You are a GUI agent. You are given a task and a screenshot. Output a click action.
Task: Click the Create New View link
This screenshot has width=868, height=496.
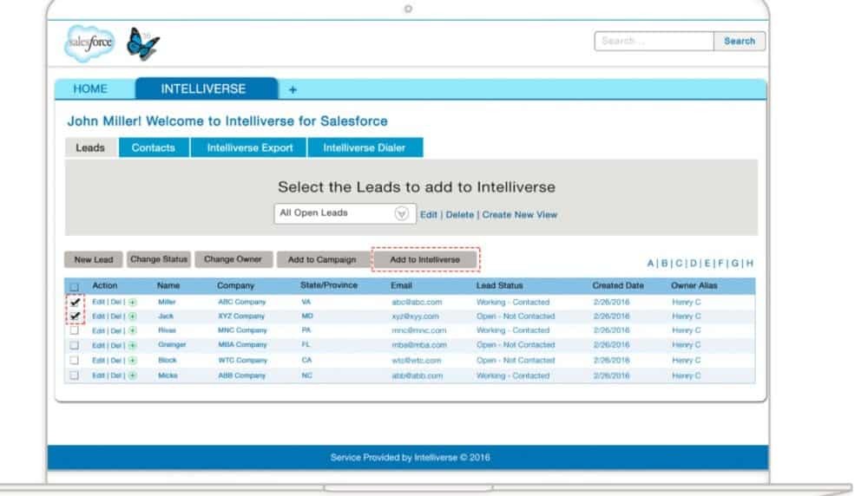click(520, 215)
